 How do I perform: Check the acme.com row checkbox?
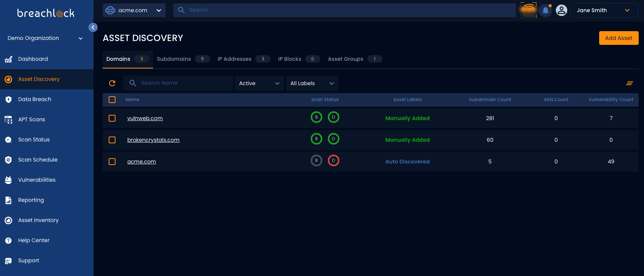click(x=112, y=162)
